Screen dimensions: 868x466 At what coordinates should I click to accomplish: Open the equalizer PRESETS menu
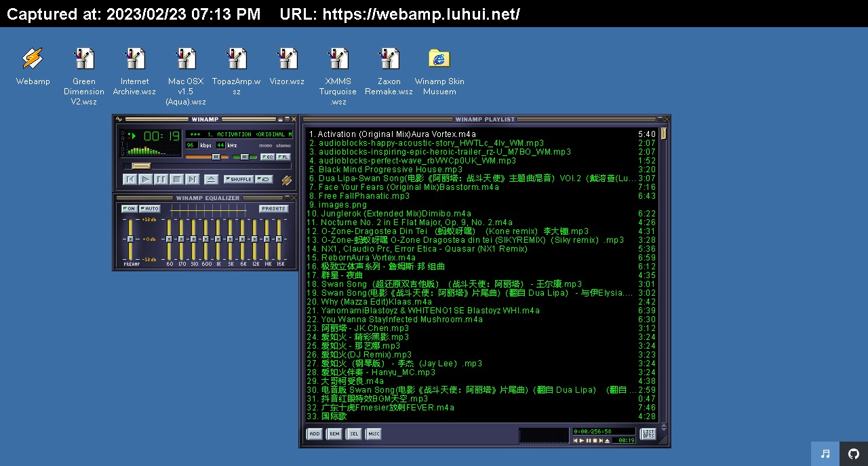point(273,208)
